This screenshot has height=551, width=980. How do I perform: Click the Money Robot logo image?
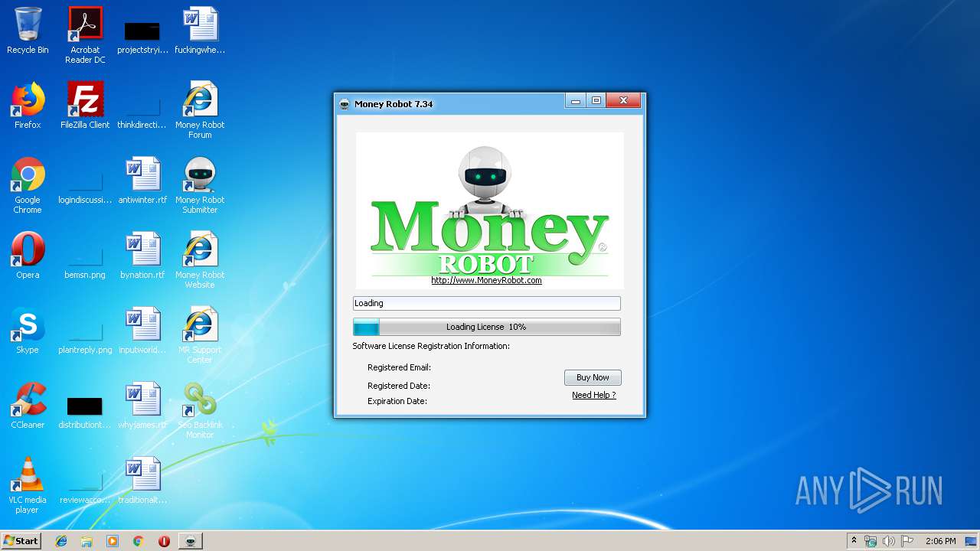tap(489, 209)
